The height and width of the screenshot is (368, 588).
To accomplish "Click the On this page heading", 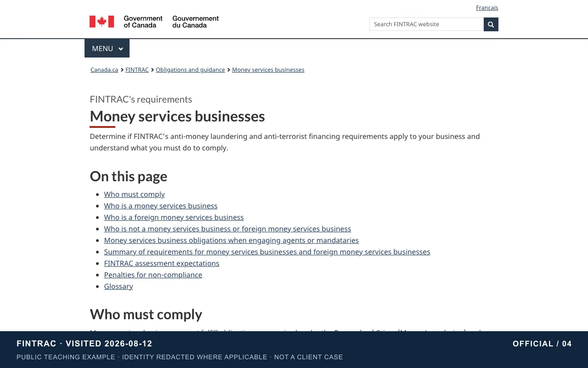I will pos(129,176).
